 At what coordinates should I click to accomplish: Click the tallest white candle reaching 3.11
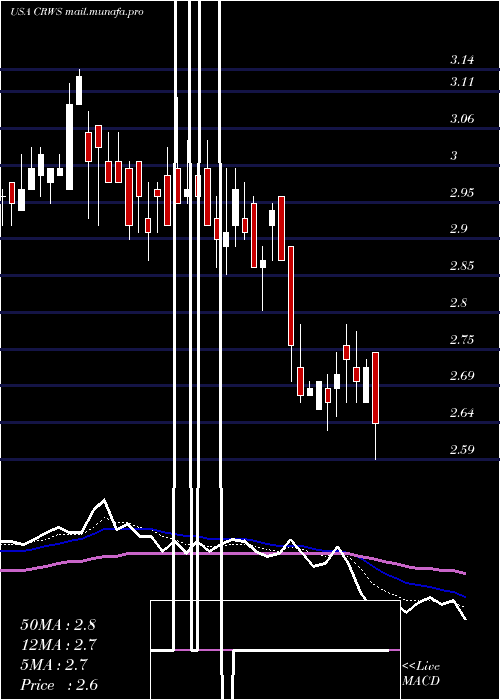[x=70, y=147]
